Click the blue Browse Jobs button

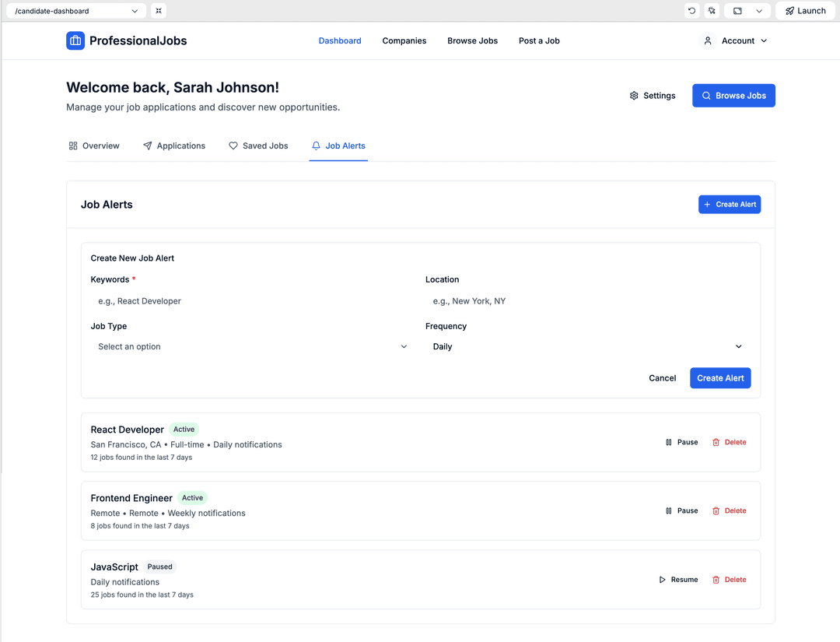[733, 96]
